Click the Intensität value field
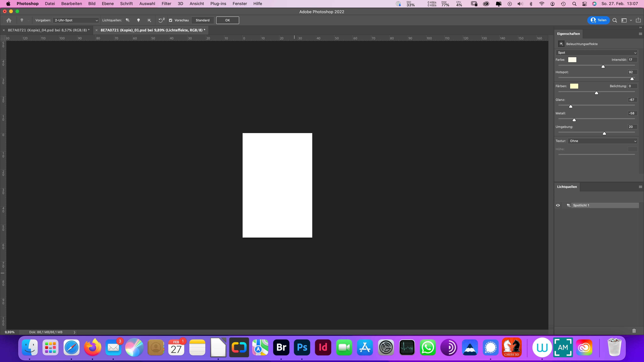This screenshot has width=644, height=362. (632, 60)
